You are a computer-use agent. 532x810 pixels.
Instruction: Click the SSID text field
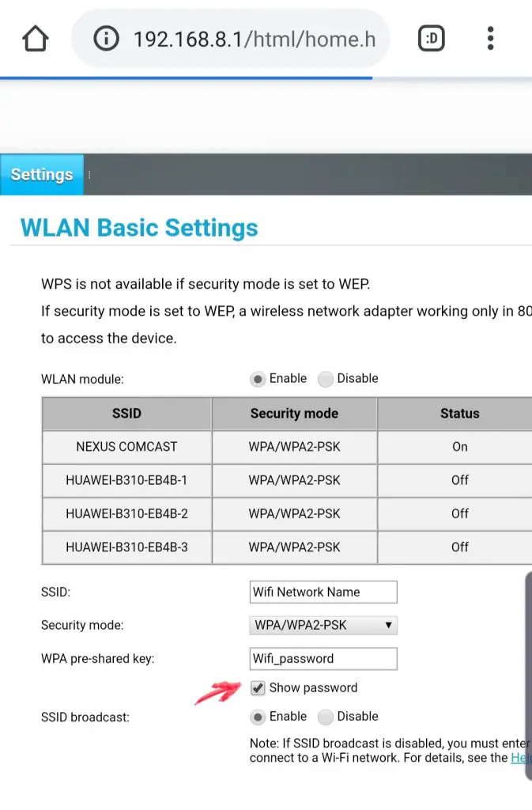[x=323, y=592]
